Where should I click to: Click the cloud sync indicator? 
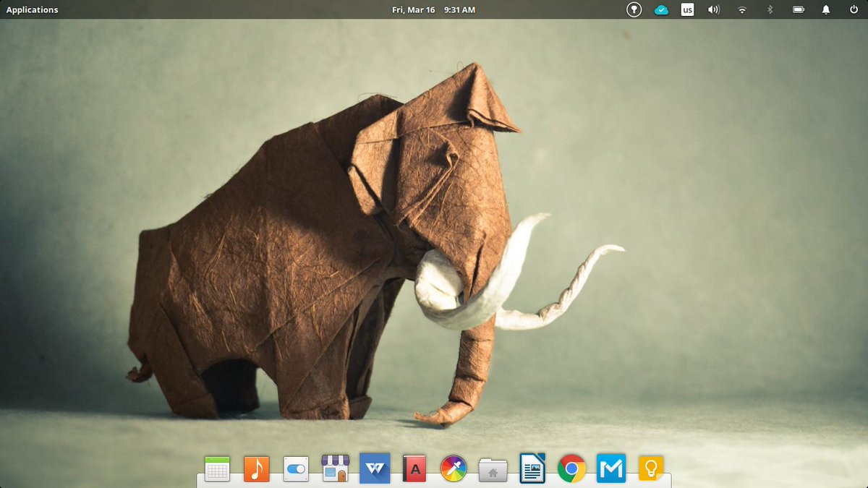coord(661,10)
